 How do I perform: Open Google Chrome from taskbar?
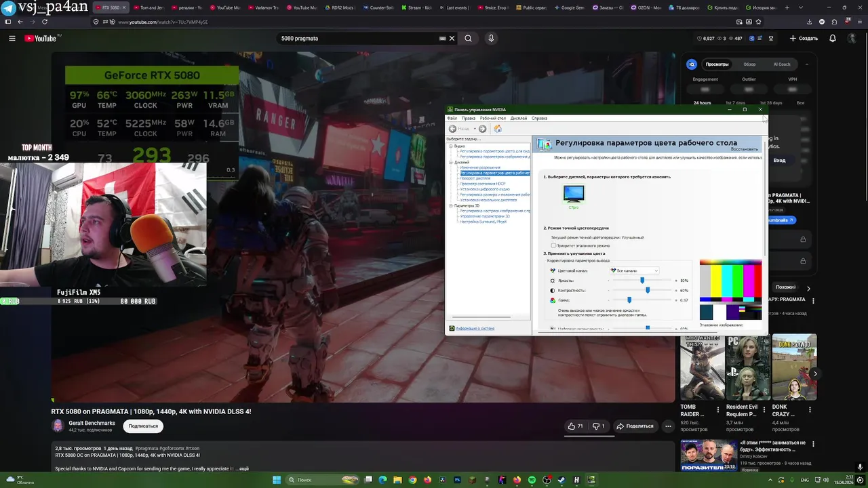point(412,480)
